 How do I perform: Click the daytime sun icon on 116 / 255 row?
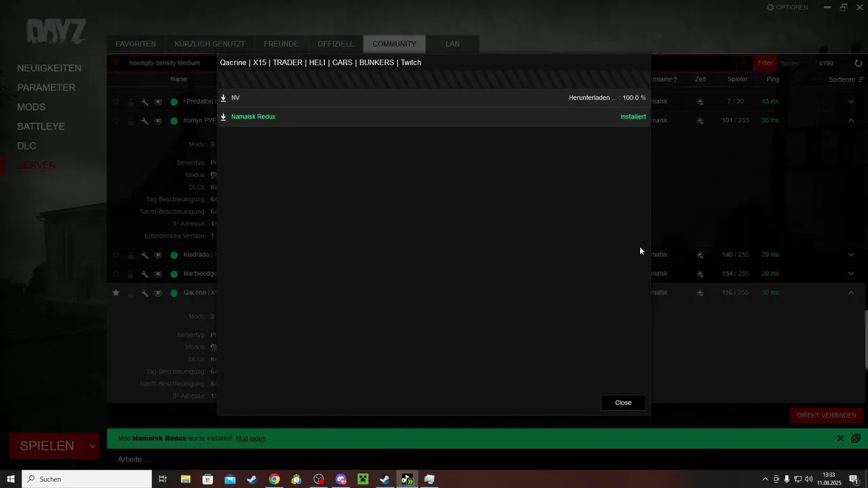point(700,293)
